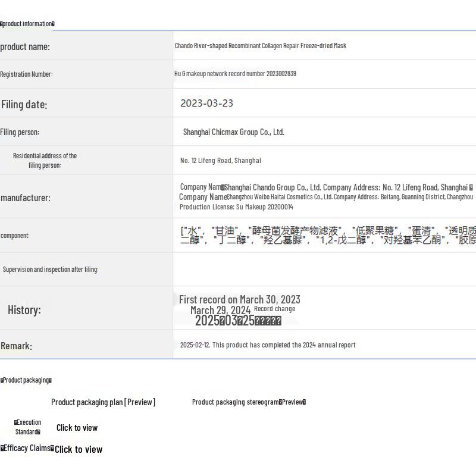Click the filing date 2023-03-23 value
The width and height of the screenshot is (476, 476).
click(x=206, y=104)
